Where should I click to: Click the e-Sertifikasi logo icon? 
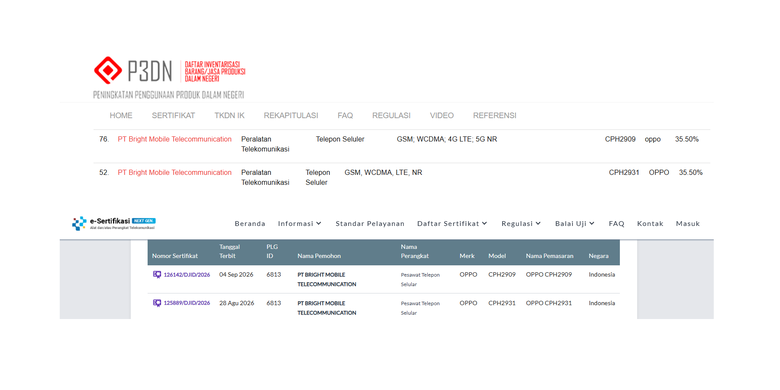(79, 223)
